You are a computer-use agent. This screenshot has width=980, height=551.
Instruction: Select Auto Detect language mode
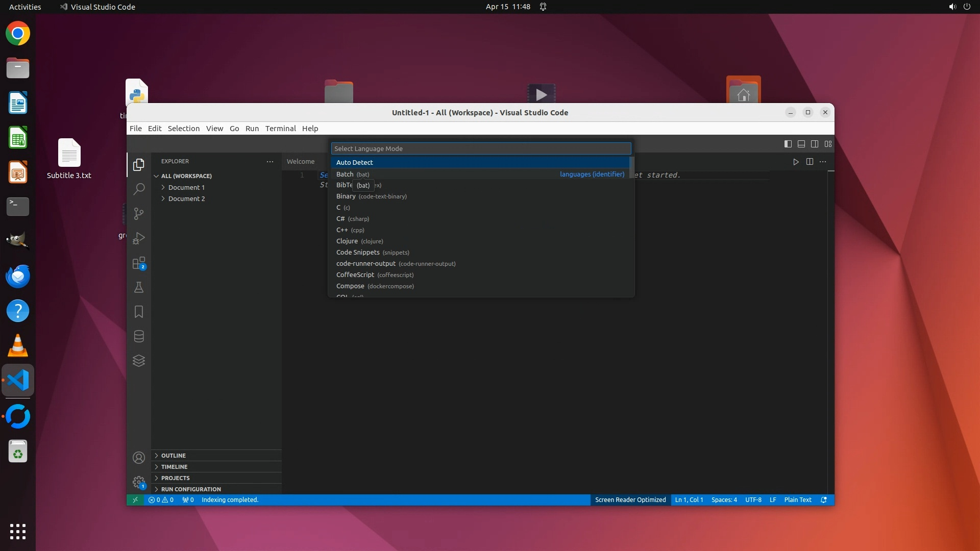point(355,162)
